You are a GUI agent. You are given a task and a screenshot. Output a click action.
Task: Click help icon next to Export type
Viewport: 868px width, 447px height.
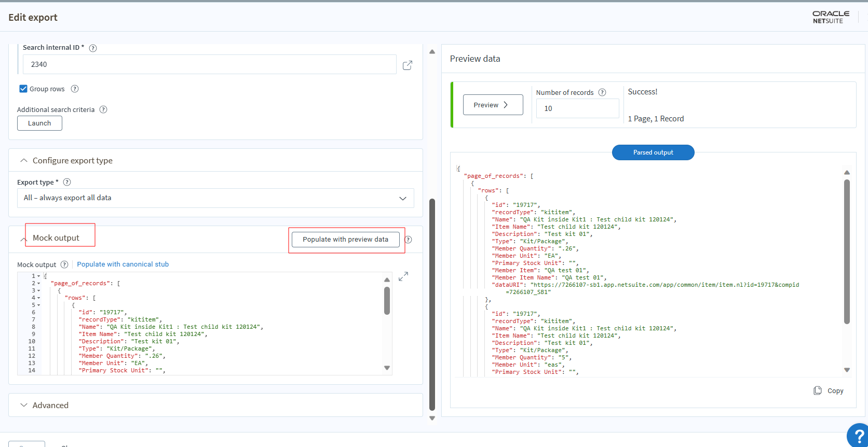point(67,182)
